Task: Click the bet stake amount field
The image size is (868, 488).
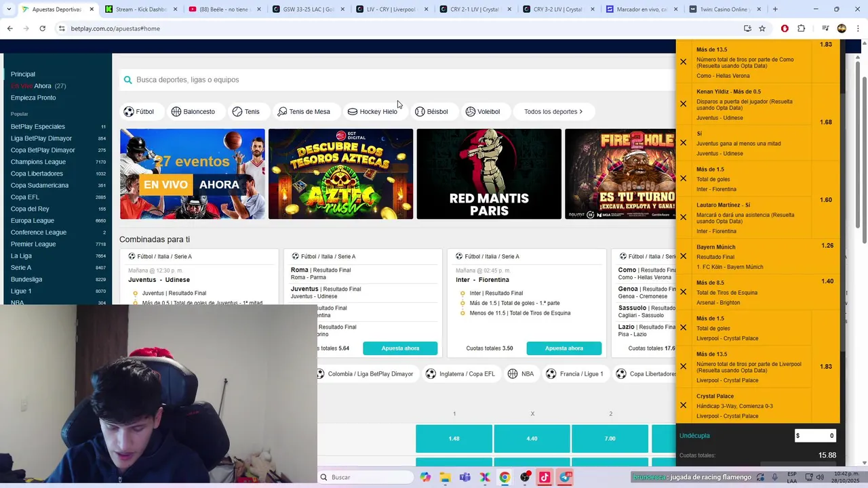Action: pyautogui.click(x=815, y=436)
